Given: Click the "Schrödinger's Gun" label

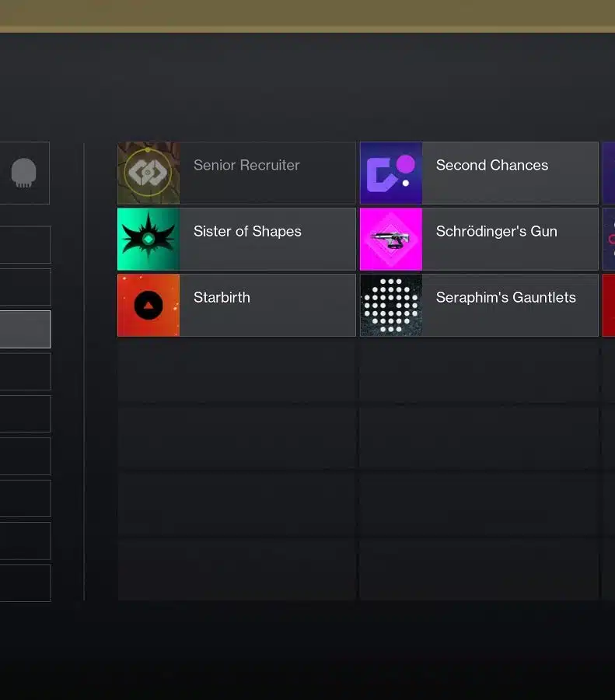Looking at the screenshot, I should click(496, 231).
